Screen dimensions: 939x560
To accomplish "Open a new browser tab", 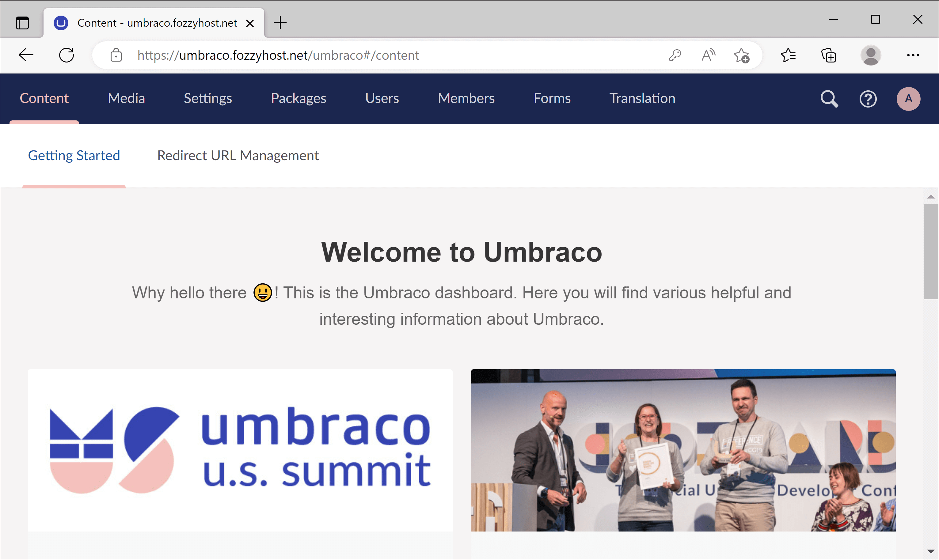I will point(280,23).
